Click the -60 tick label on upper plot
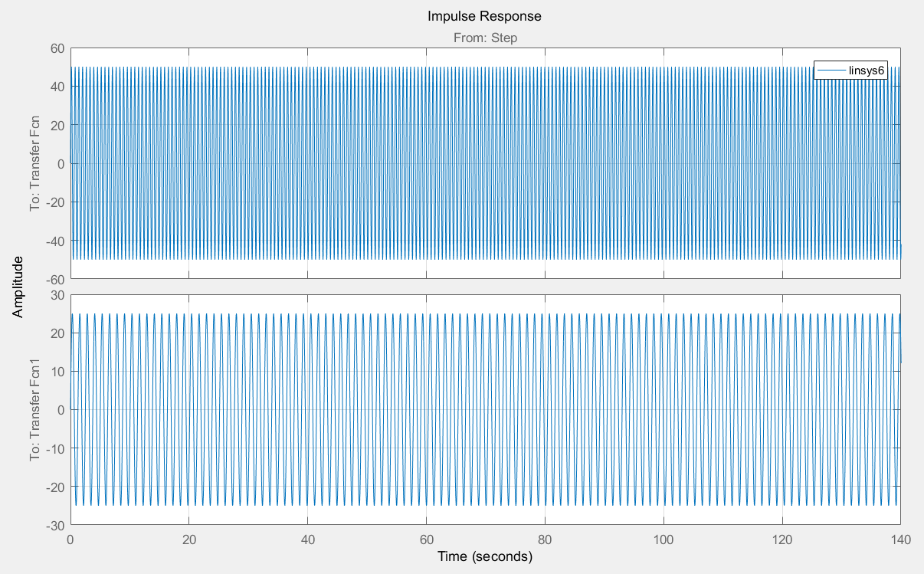Screen dimensions: 924x574 (x=56, y=279)
